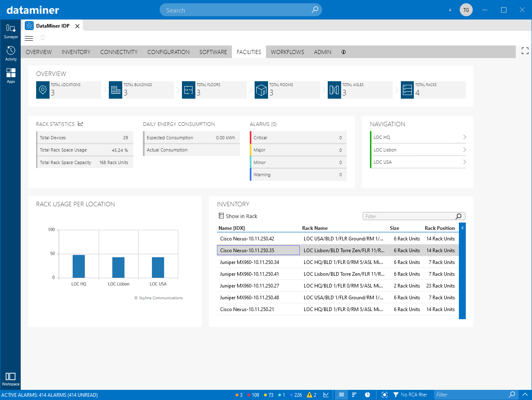Click the alarm trend graph icon in status bar

[326, 395]
